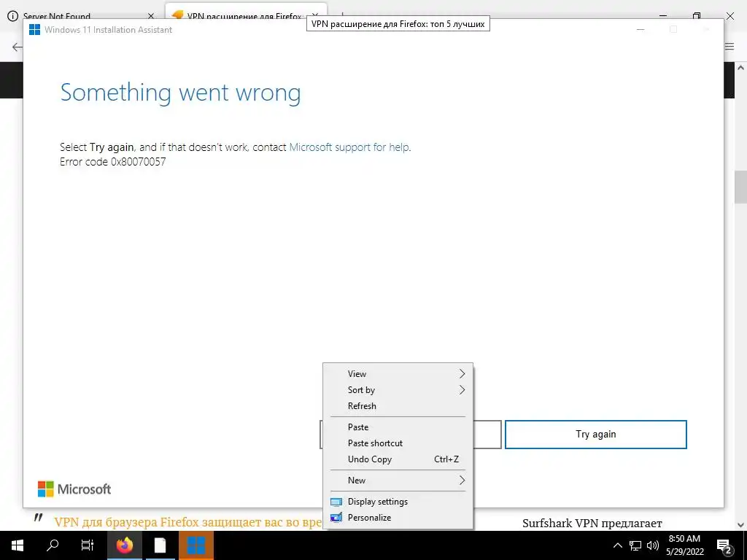The height and width of the screenshot is (560, 747).
Task: Open the notification center icon
Action: point(724,545)
